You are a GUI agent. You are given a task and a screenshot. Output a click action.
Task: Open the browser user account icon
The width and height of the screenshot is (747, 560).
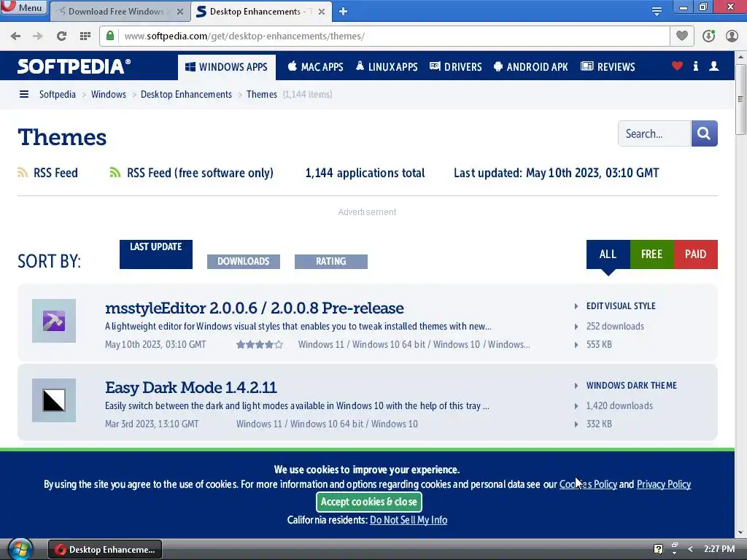732,36
